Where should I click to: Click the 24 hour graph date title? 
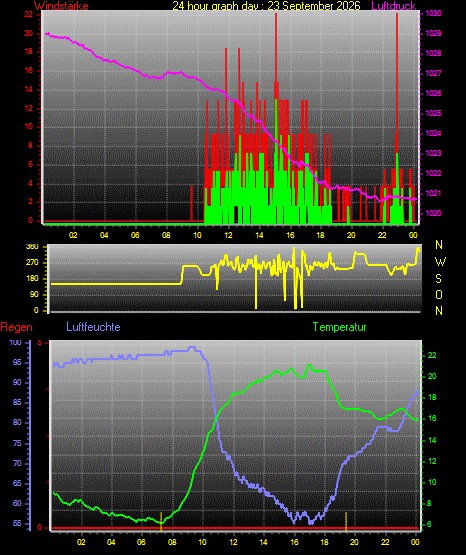click(x=266, y=6)
